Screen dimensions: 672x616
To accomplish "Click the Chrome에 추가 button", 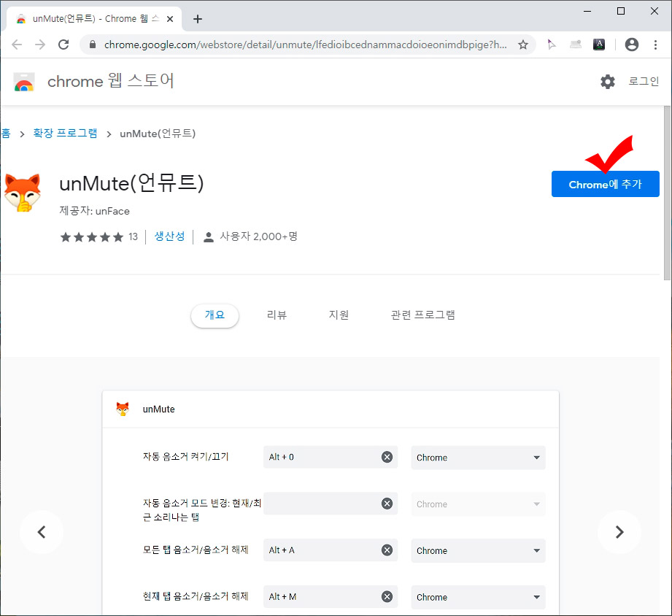I will coord(605,184).
